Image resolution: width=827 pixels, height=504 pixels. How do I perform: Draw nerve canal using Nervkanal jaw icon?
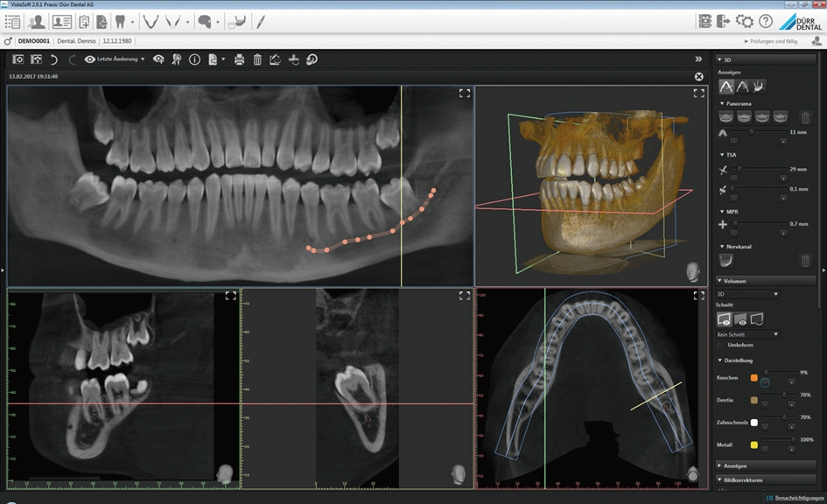pyautogui.click(x=725, y=261)
